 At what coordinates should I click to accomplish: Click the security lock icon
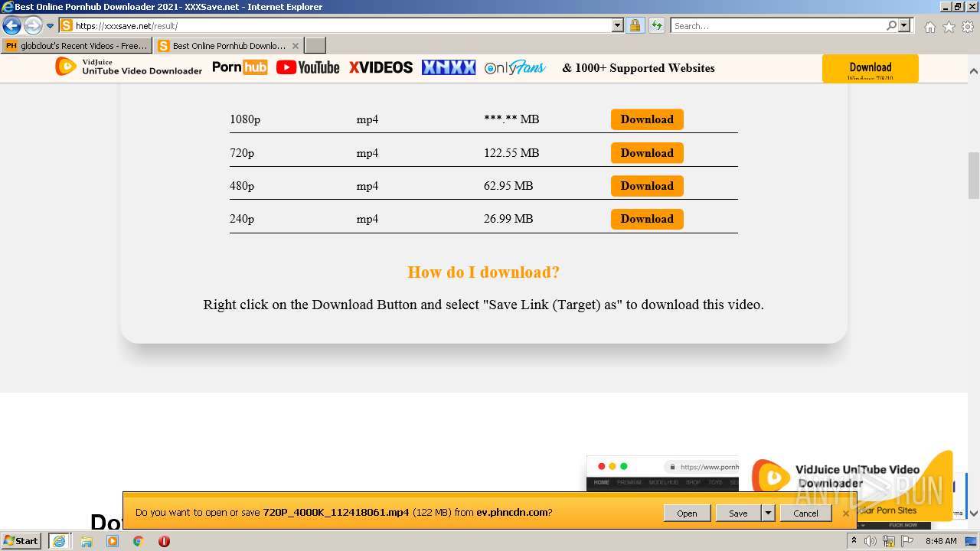point(635,25)
